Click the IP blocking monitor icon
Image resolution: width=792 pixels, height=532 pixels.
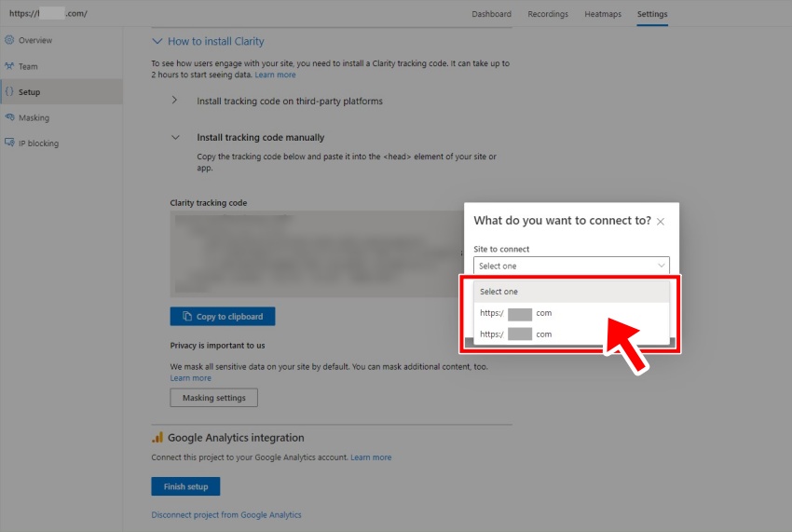(x=9, y=143)
